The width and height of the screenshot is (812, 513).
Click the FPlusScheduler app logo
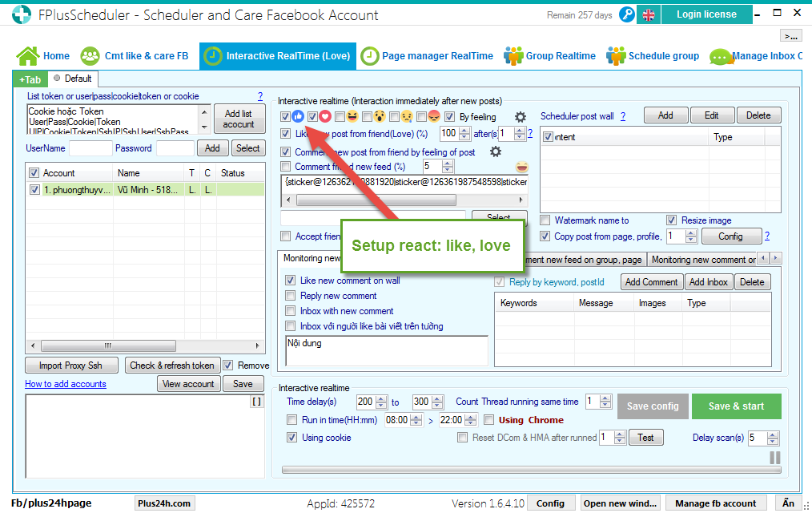(x=22, y=14)
